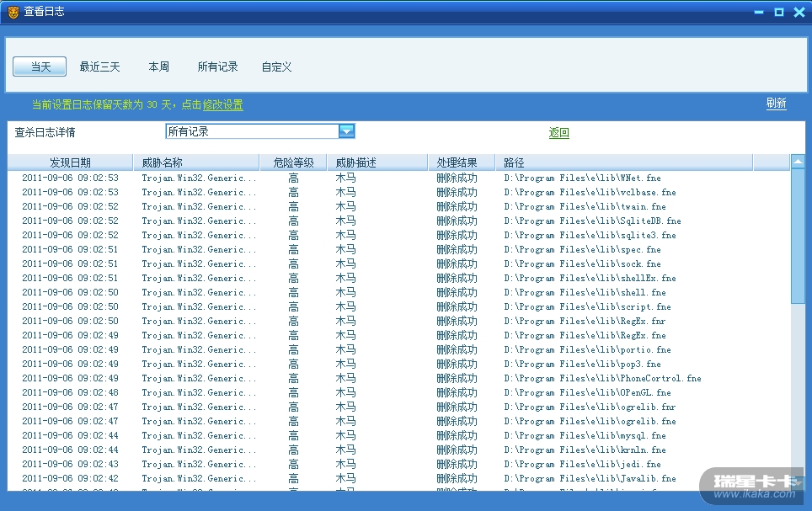
Task: Select row with path ogrelib.fne
Action: tap(398, 422)
